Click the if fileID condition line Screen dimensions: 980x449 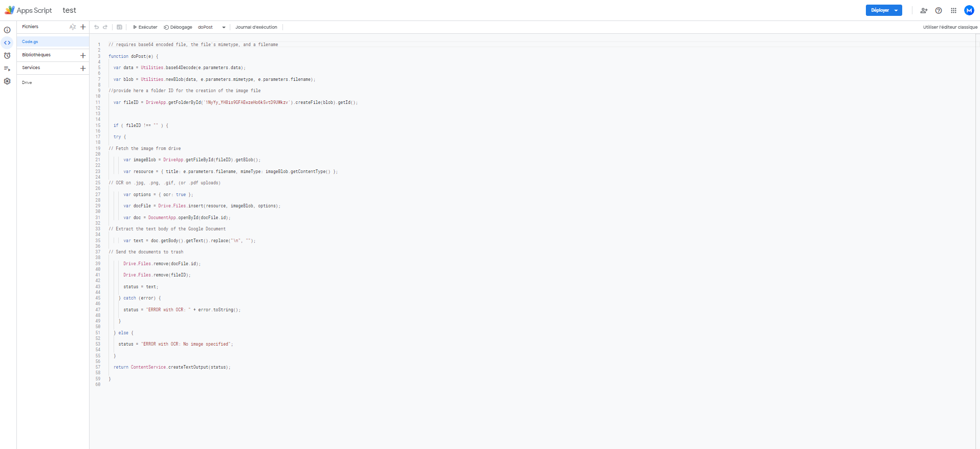point(141,125)
